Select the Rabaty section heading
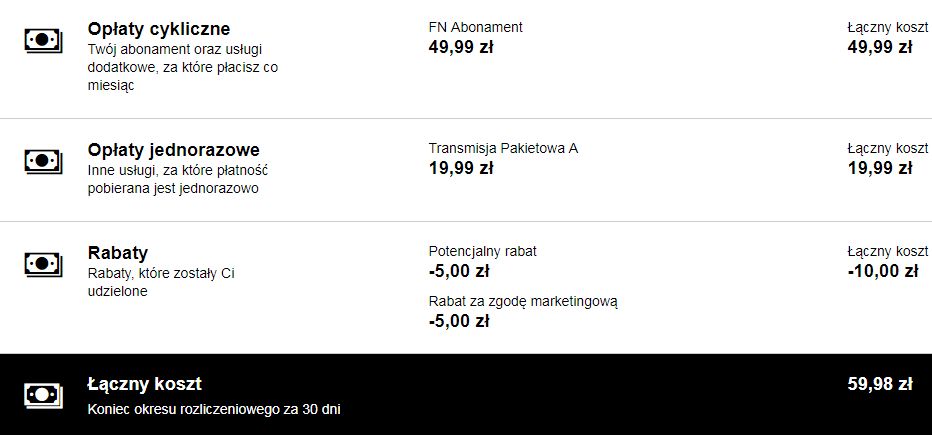Image resolution: width=932 pixels, height=435 pixels. click(x=118, y=253)
